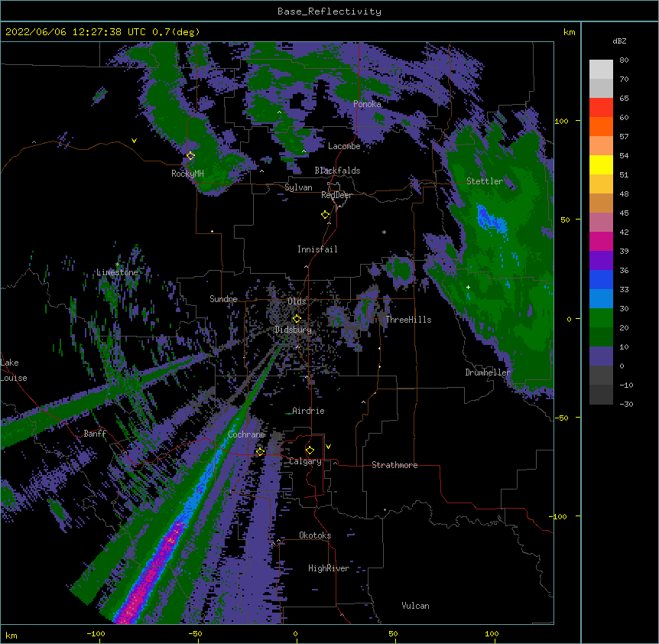Click the HighRiver label
659x644 pixels.
tap(329, 568)
